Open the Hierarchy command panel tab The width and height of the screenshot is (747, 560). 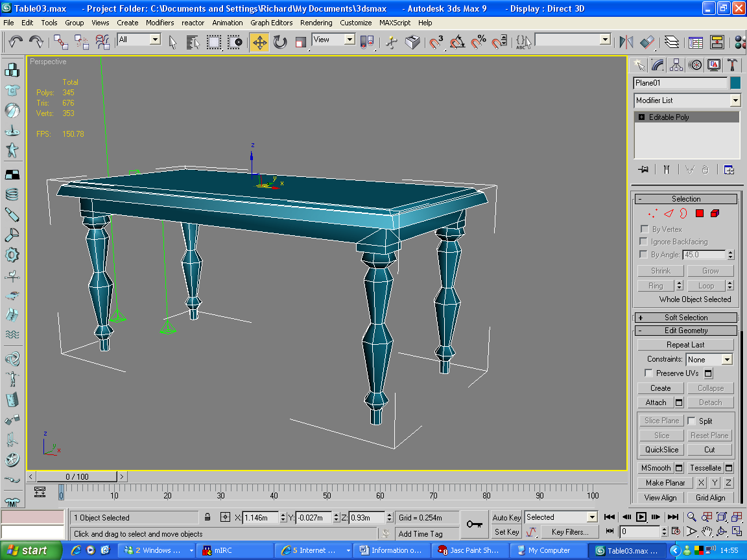(676, 65)
